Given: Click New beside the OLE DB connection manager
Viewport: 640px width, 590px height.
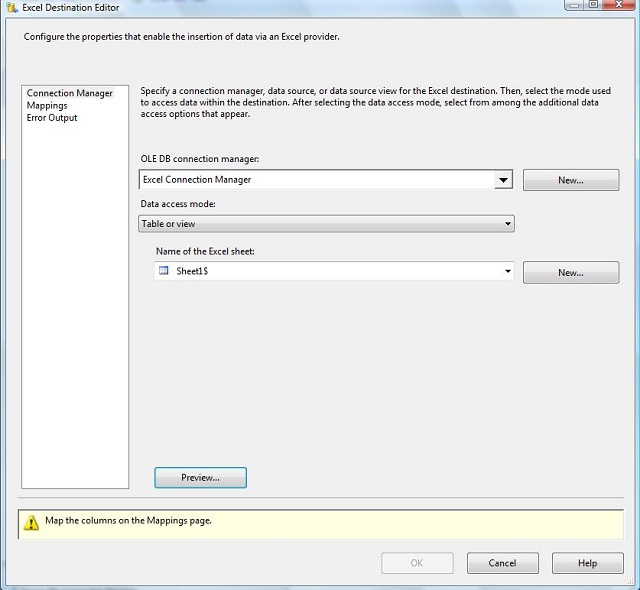Looking at the screenshot, I should click(570, 180).
